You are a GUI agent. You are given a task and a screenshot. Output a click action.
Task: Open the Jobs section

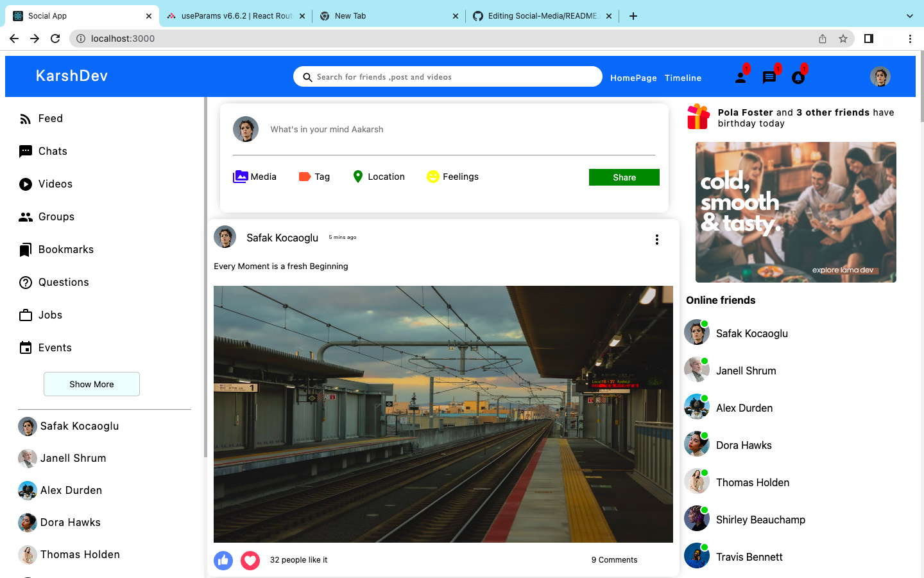tap(51, 315)
